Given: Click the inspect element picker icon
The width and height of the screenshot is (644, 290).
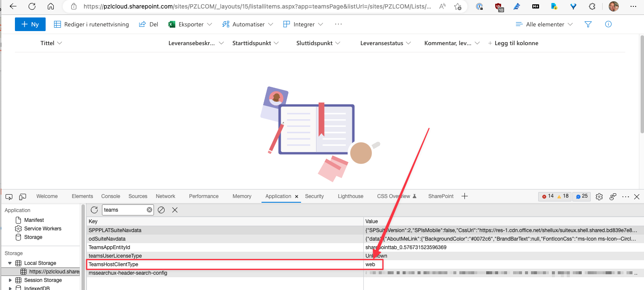Looking at the screenshot, I should [x=9, y=196].
